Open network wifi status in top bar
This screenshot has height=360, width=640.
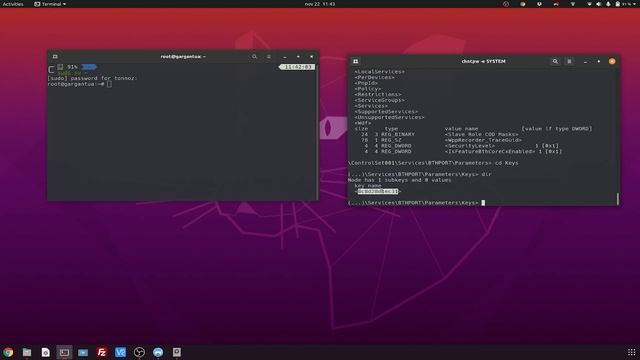[589, 4]
